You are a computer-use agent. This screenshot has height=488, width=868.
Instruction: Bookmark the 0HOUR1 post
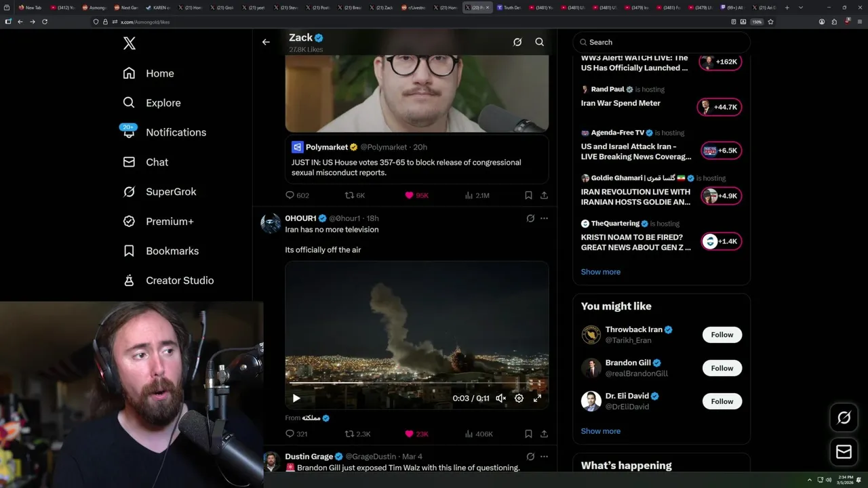528,434
